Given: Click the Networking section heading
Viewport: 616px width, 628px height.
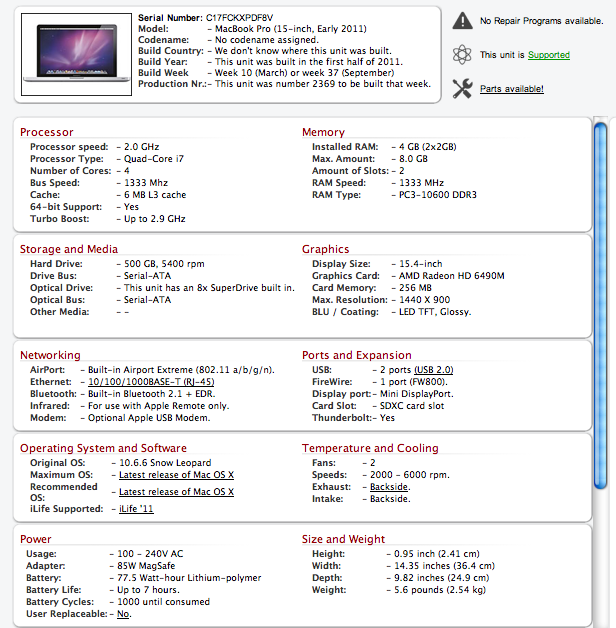Looking at the screenshot, I should click(x=50, y=355).
